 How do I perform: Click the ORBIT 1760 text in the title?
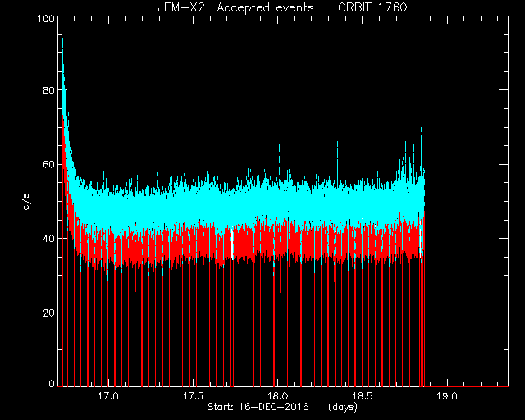372,7
